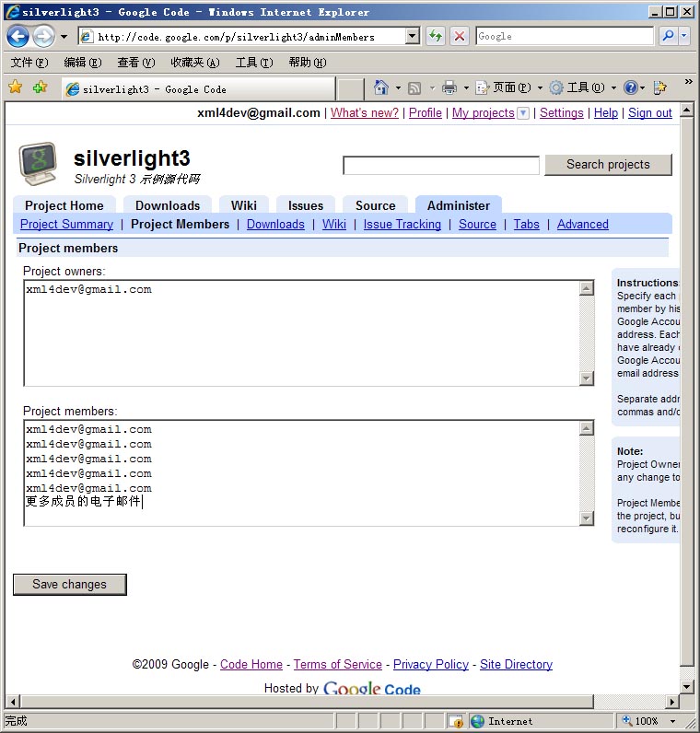The height and width of the screenshot is (733, 700).
Task: Expand the print options dropdown arrow
Action: click(466, 87)
